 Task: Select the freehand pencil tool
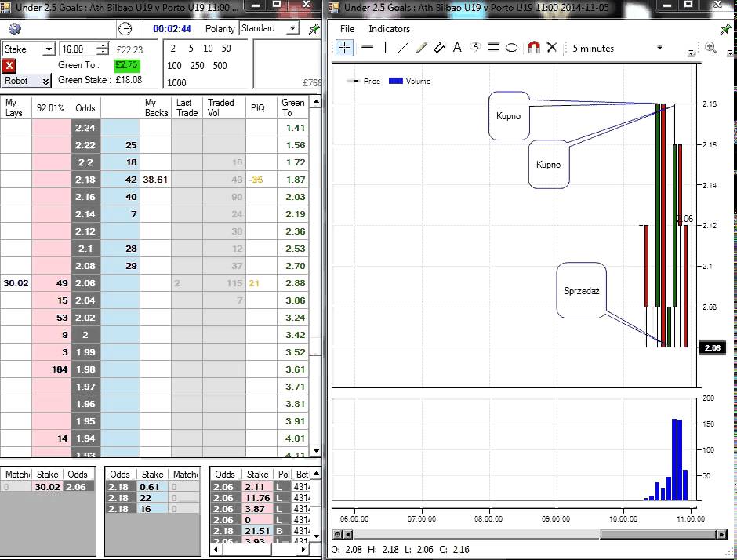[421, 48]
